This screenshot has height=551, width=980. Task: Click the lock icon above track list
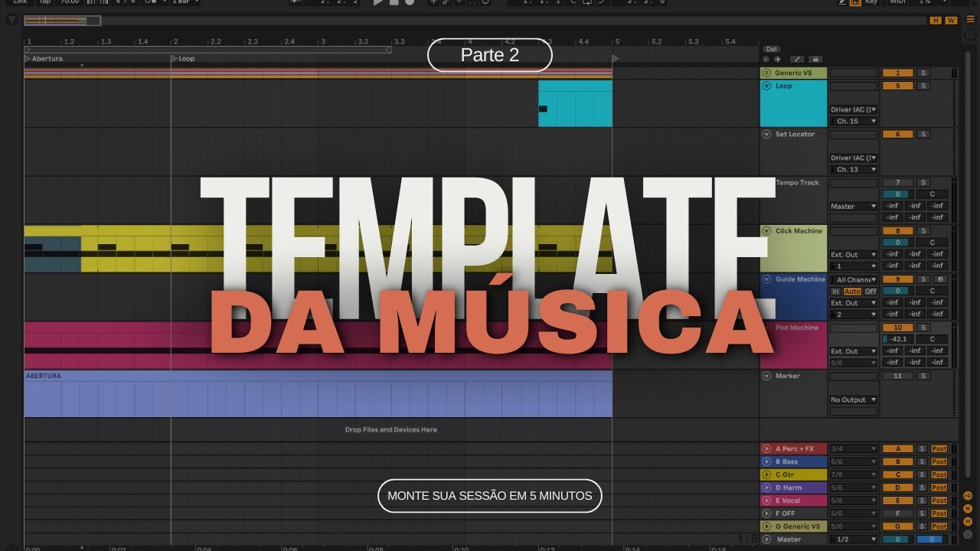815,59
